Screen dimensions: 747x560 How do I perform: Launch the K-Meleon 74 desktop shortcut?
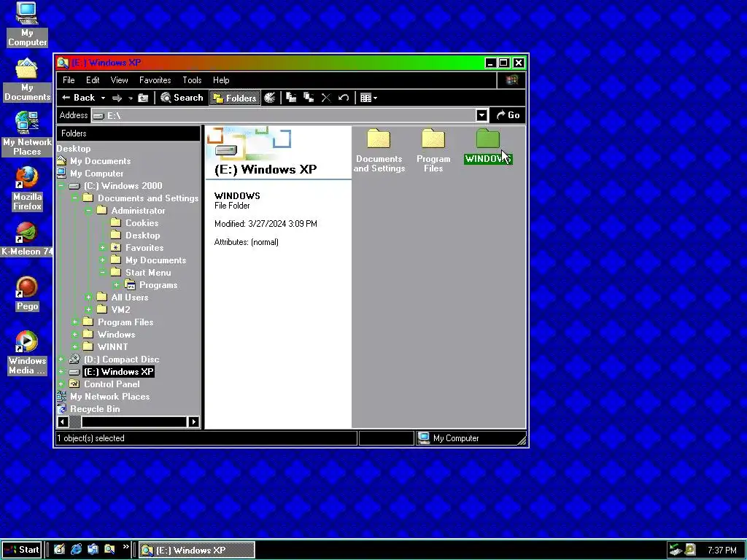(27, 239)
